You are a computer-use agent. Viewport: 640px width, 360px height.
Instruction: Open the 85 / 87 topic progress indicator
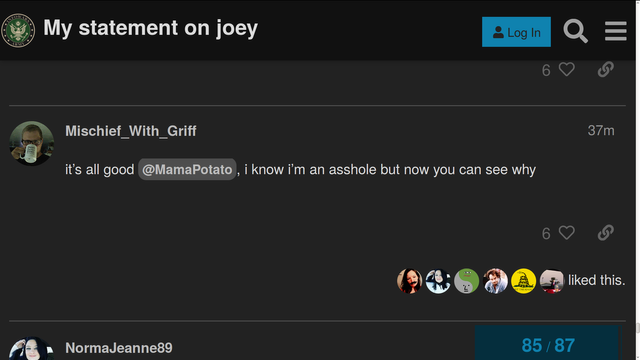click(548, 343)
